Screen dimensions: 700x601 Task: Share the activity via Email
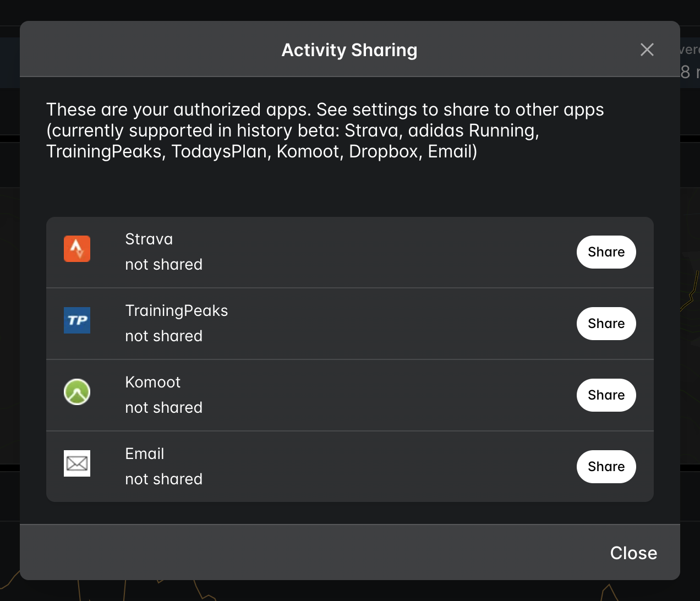pos(606,467)
